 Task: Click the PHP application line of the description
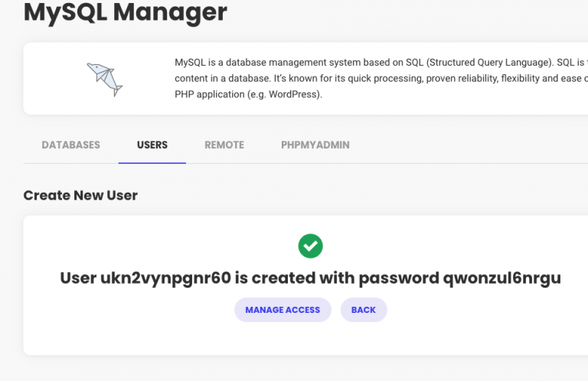248,94
